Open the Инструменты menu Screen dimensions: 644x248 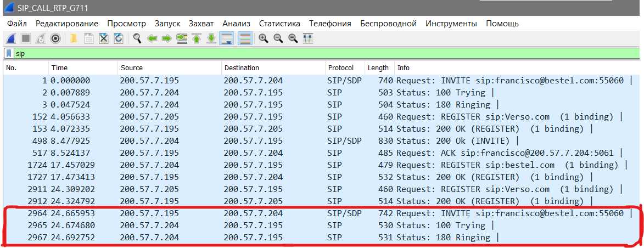tap(451, 24)
